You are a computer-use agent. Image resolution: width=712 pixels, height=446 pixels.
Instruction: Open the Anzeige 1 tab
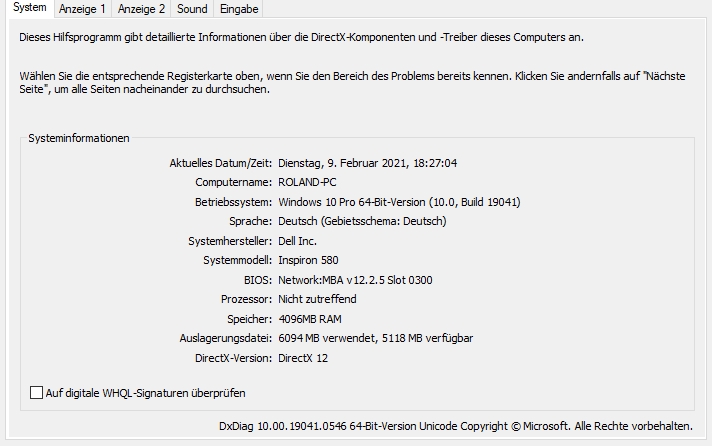pos(82,9)
